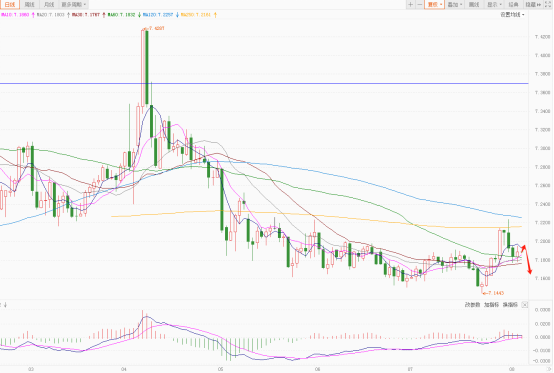Click the 加指标 add indicator link
The image size is (554, 373).
point(491,305)
